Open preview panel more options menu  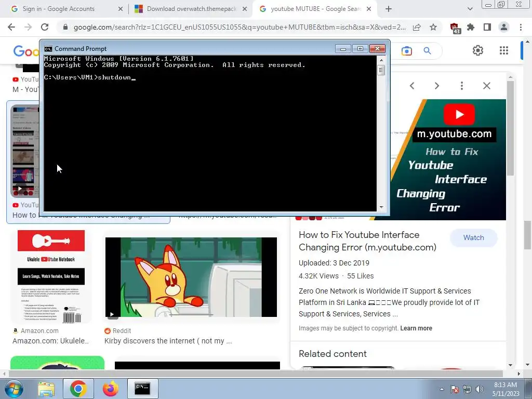pos(462,86)
